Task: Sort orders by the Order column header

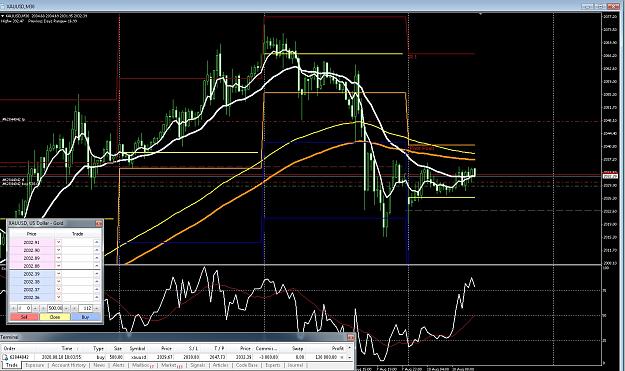Action: point(9,349)
